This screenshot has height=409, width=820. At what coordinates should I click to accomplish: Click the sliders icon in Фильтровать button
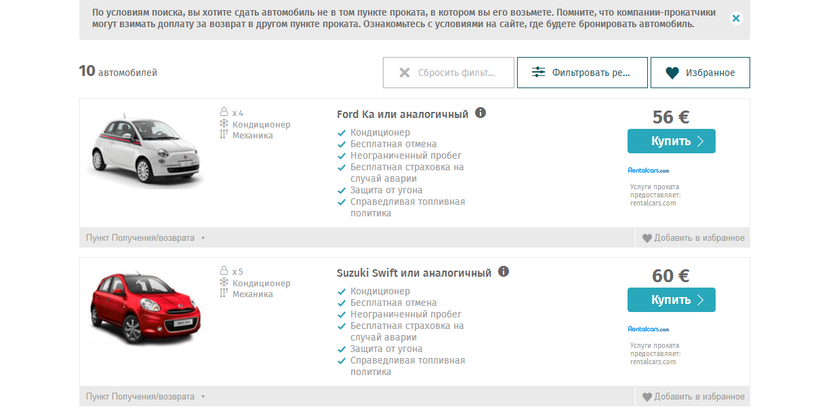[538, 72]
